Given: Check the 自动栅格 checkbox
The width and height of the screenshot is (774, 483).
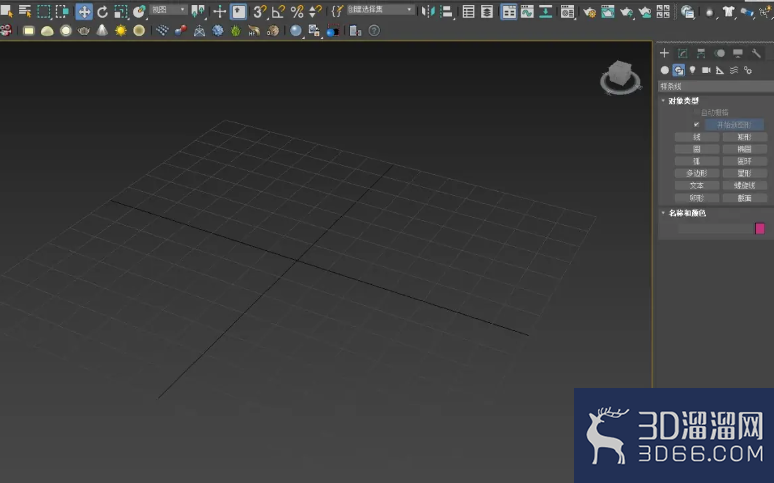Looking at the screenshot, I should [x=697, y=113].
